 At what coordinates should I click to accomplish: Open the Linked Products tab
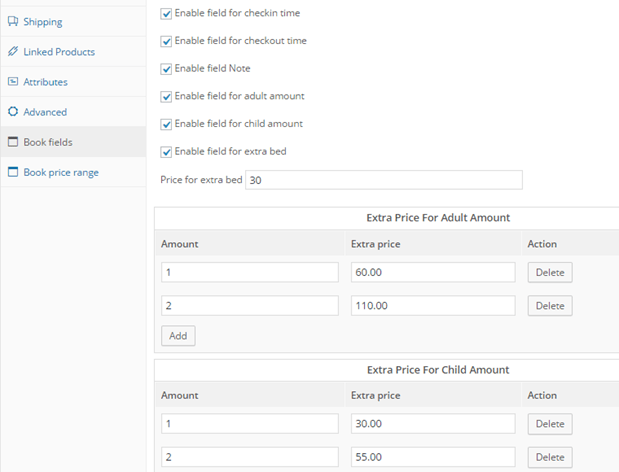click(59, 51)
